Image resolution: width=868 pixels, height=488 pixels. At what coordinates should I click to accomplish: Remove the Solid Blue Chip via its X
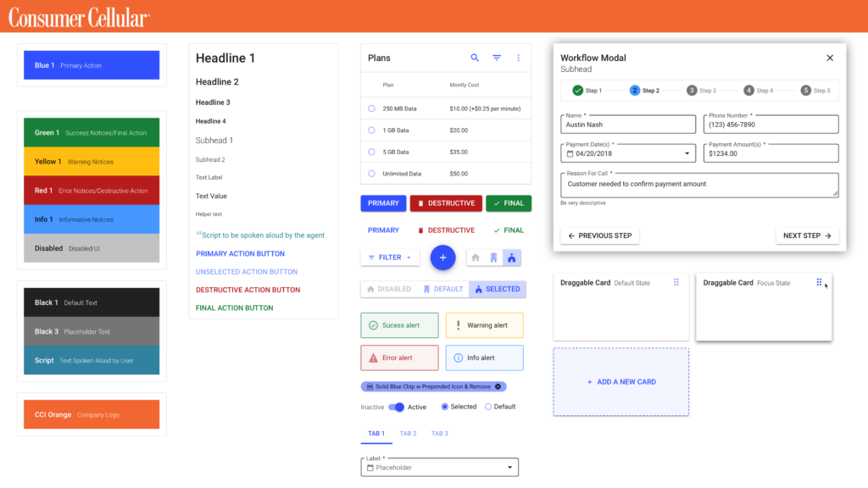[498, 386]
